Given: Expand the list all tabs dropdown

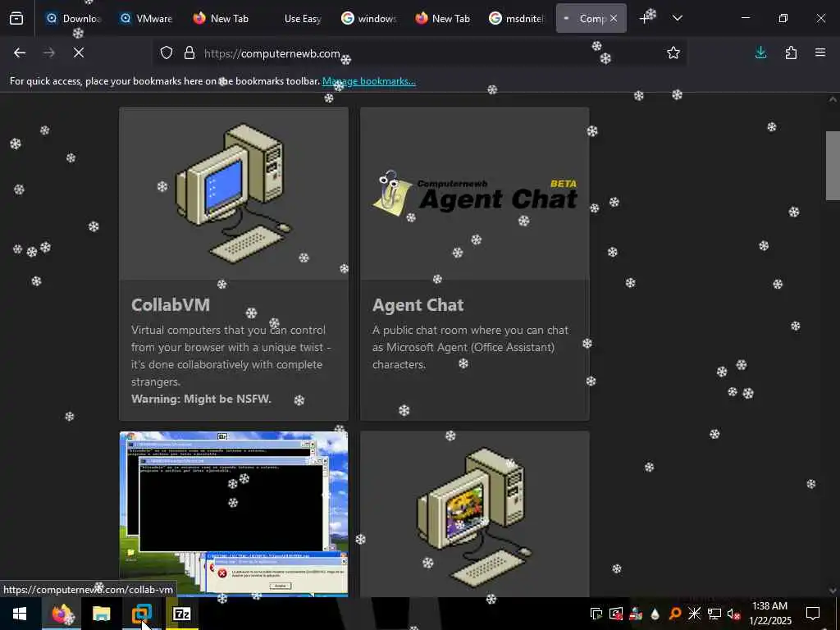Looking at the screenshot, I should tap(677, 18).
